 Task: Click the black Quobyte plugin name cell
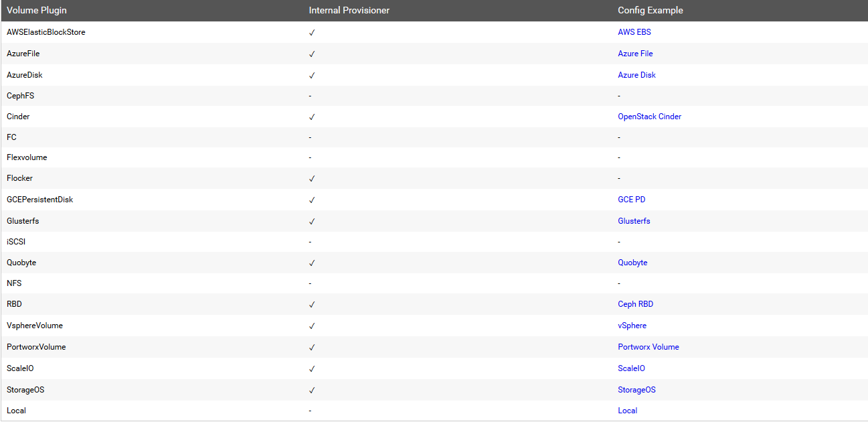[21, 263]
